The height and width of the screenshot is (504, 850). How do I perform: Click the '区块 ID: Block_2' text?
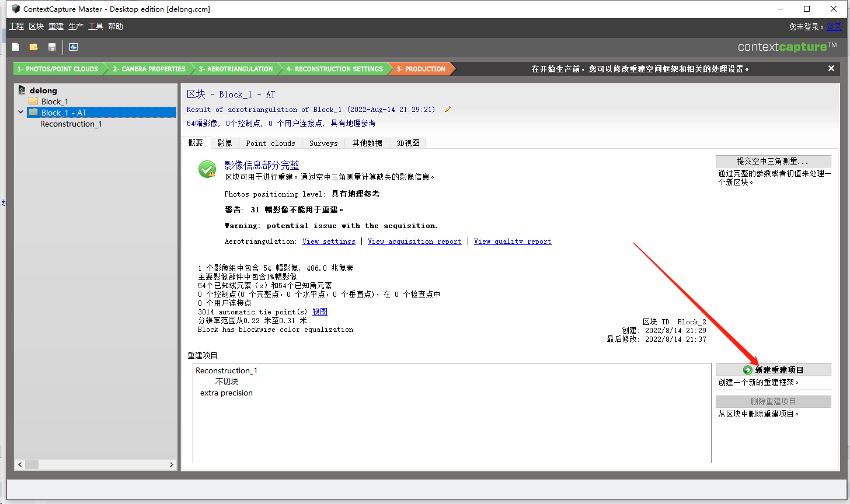[674, 322]
